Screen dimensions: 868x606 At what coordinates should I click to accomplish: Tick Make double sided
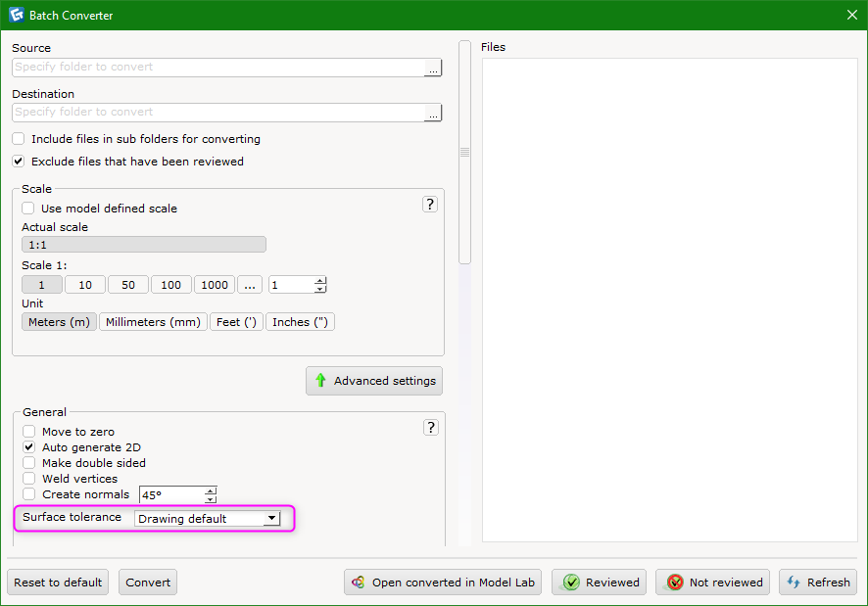point(28,463)
